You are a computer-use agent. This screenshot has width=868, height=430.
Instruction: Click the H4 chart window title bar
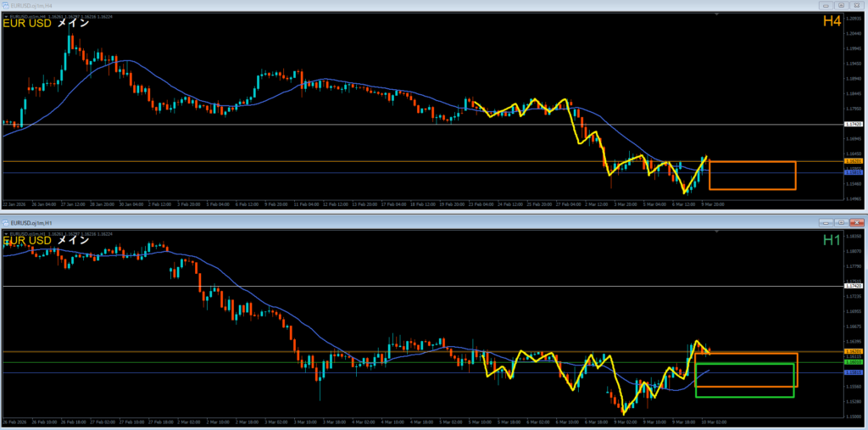click(339, 7)
